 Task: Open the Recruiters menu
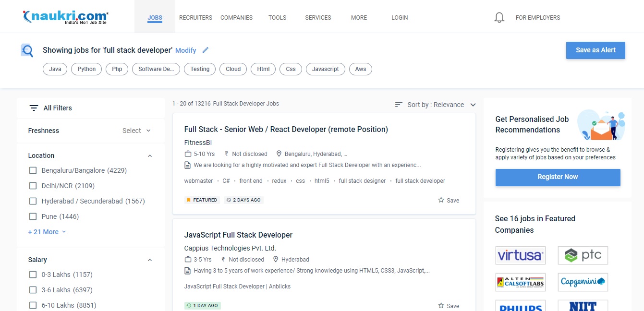195,18
